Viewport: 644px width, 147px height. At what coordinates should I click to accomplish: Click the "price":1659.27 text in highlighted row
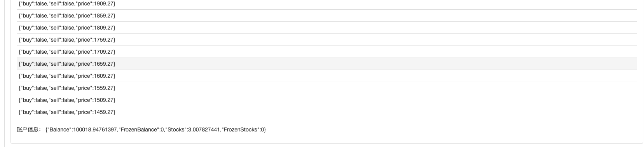pos(94,64)
